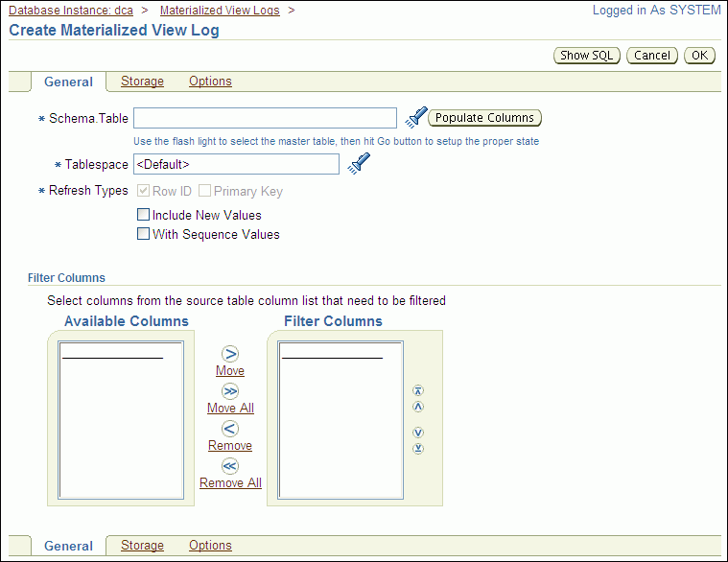The height and width of the screenshot is (562, 728).
Task: Move selected filter column up one
Action: 418,407
